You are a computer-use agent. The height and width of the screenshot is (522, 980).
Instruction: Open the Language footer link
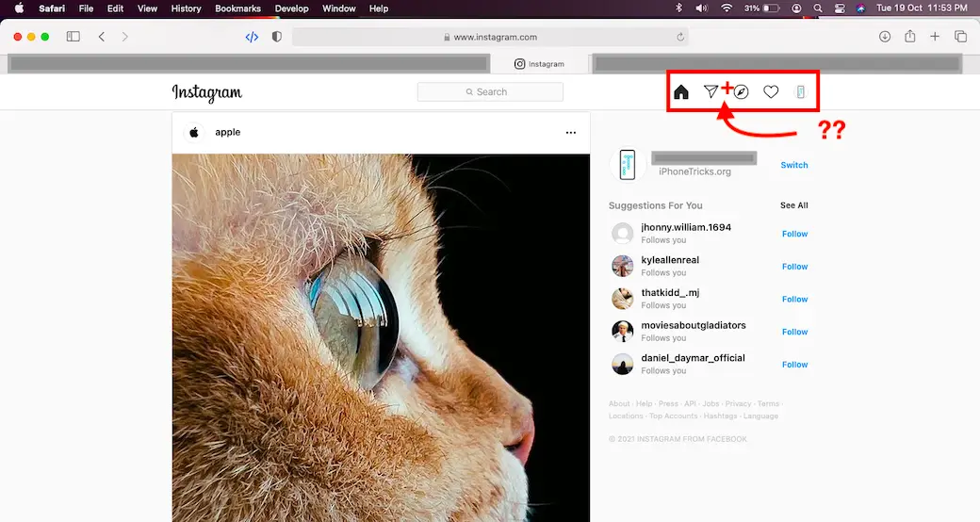760,416
